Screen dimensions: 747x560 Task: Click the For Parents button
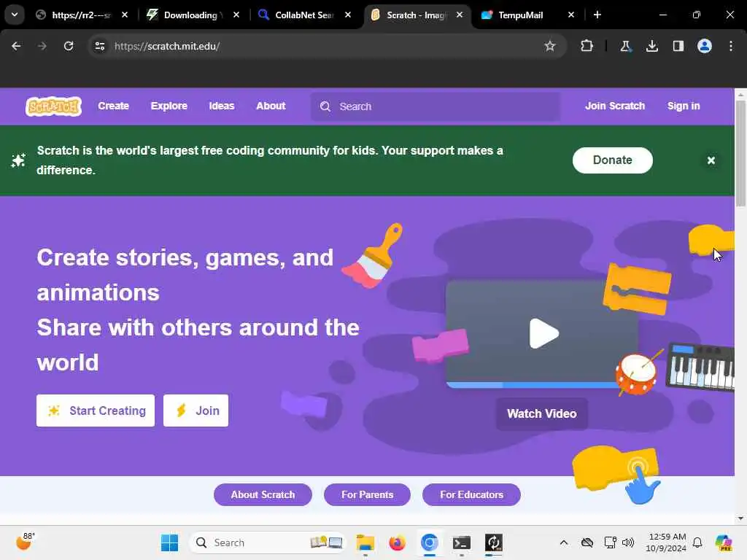[368, 495]
